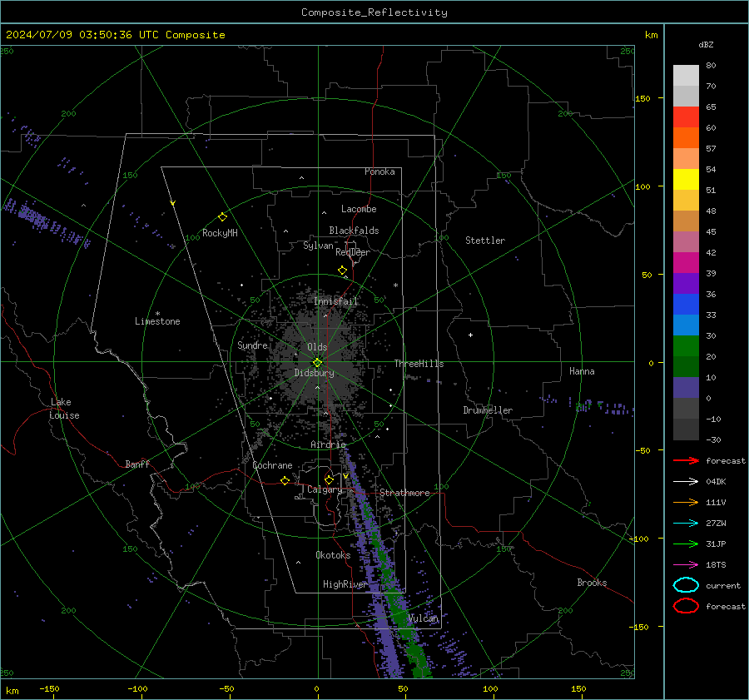
Task: Click the ThreeHills label
Action: click(419, 364)
